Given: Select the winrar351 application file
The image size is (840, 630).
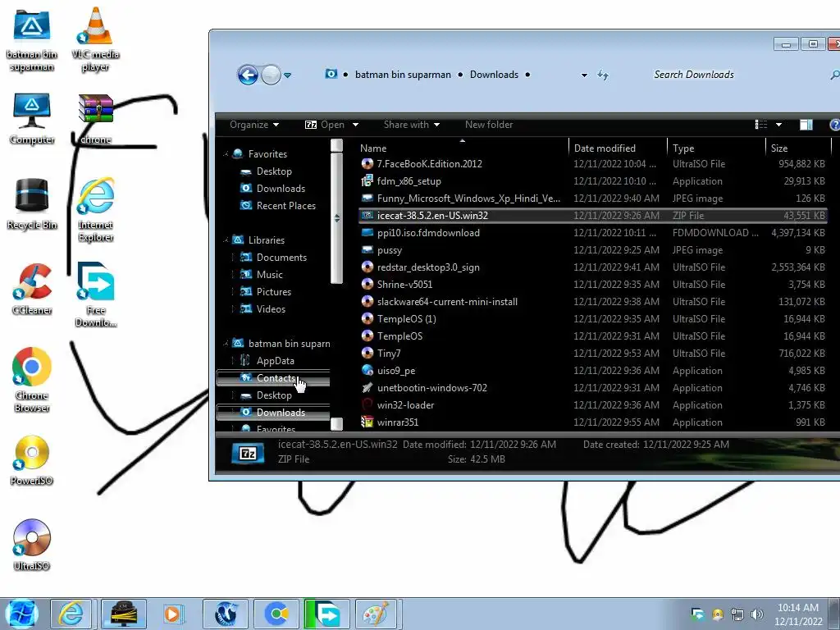Looking at the screenshot, I should 593,422.
